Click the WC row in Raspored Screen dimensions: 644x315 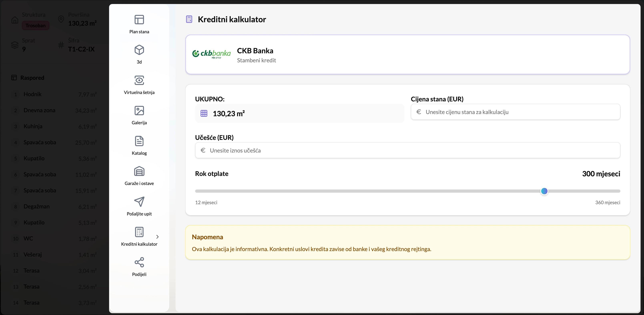click(x=54, y=239)
